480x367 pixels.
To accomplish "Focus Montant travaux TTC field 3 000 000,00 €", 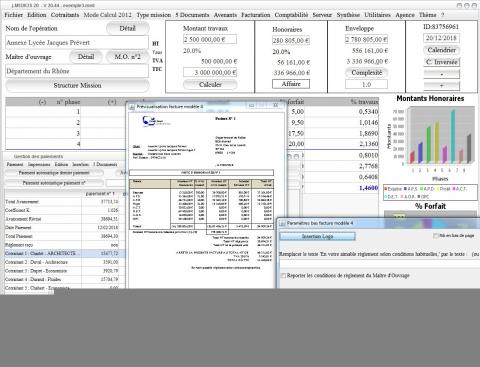I will [210, 72].
